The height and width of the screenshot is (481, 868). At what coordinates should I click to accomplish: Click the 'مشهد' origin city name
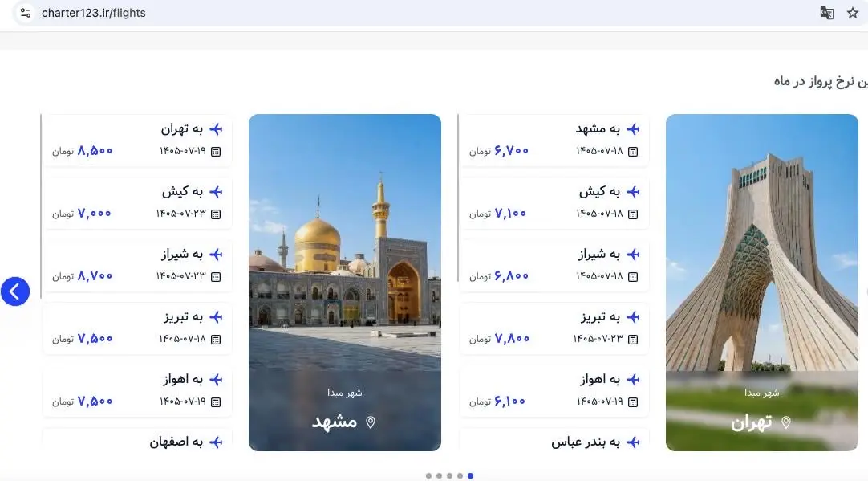click(335, 422)
